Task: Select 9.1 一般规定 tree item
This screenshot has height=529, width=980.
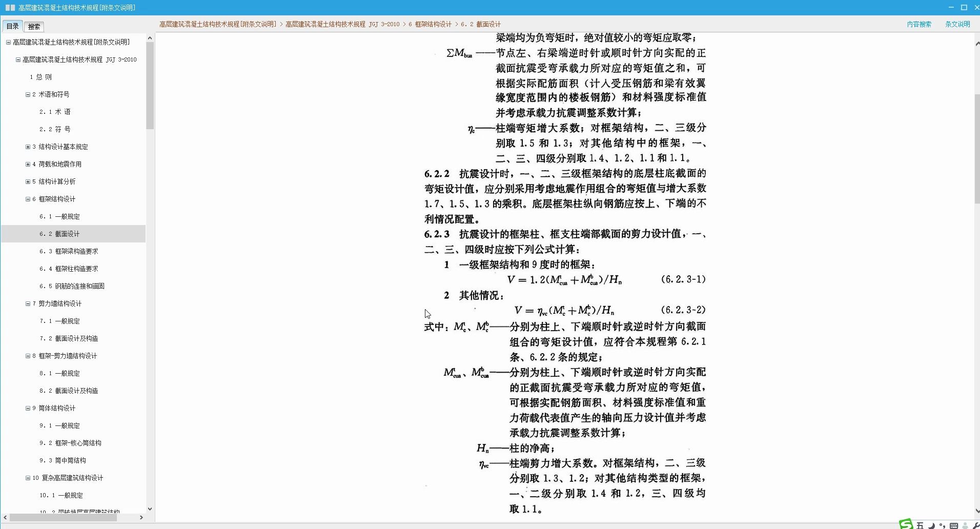Action: coord(59,425)
